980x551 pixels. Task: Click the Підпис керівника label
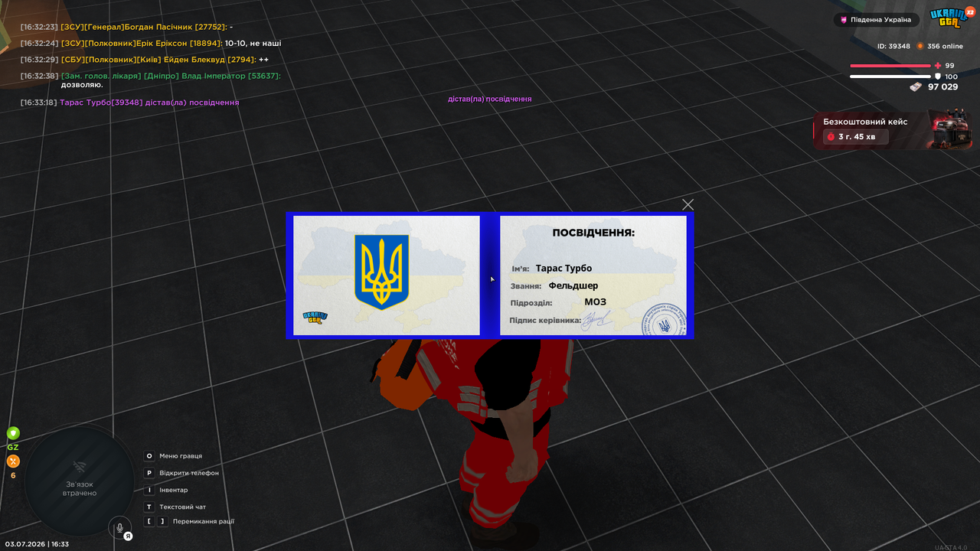click(545, 319)
